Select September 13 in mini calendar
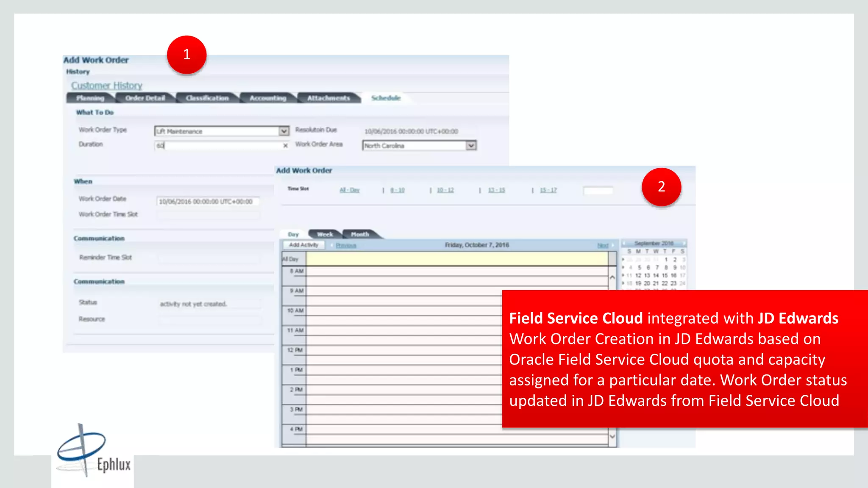The height and width of the screenshot is (488, 868). 647,275
